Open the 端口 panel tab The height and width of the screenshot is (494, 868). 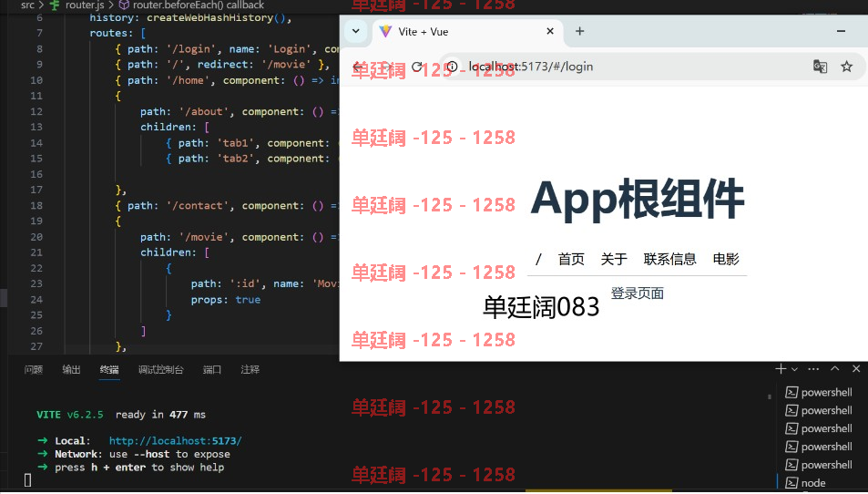click(x=212, y=369)
